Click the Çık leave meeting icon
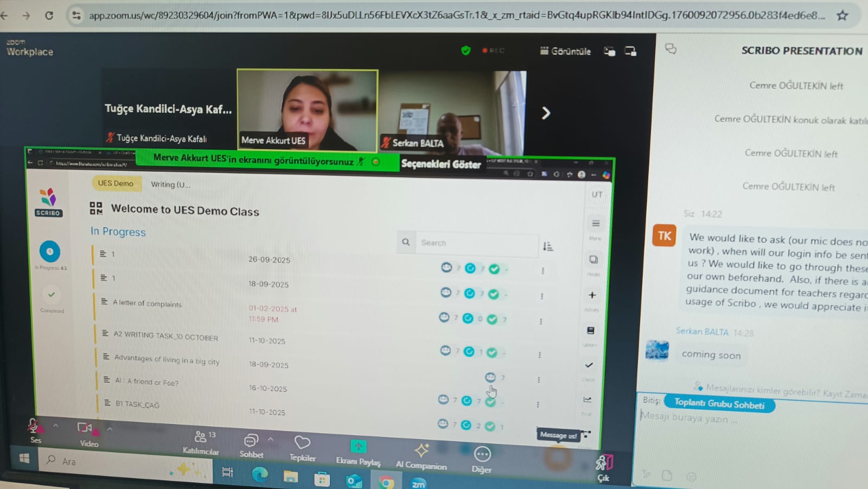 coord(604,464)
